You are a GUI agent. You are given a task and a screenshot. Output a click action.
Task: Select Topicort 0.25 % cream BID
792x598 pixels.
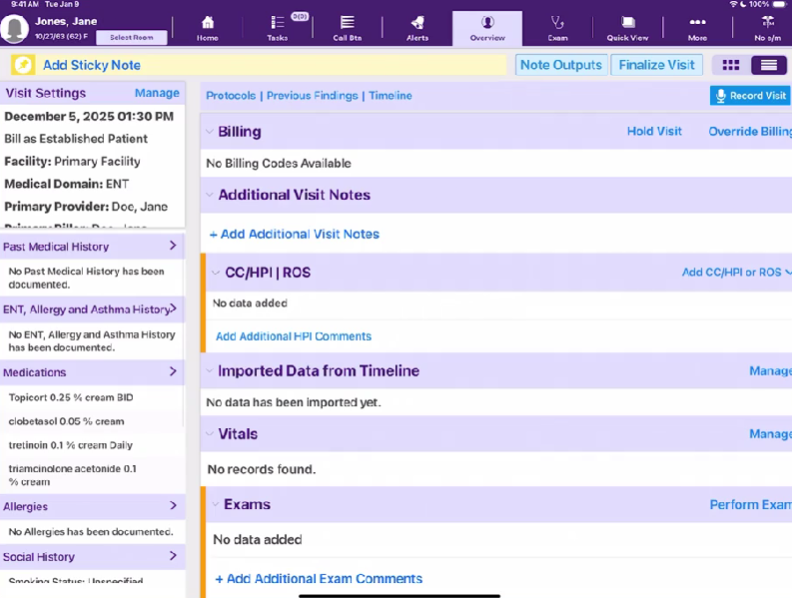[x=71, y=397]
